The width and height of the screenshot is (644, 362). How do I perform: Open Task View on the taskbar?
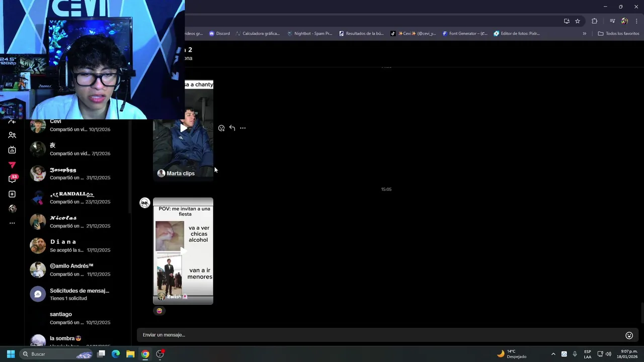point(101,354)
